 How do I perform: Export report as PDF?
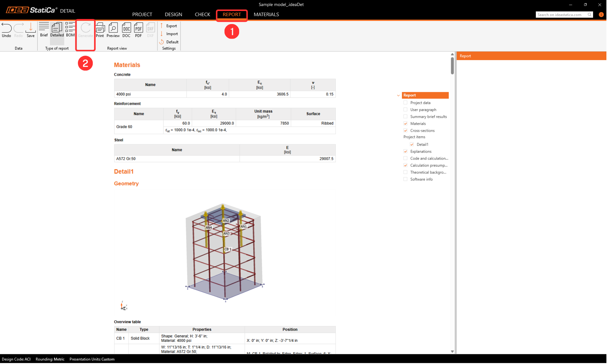point(138,28)
